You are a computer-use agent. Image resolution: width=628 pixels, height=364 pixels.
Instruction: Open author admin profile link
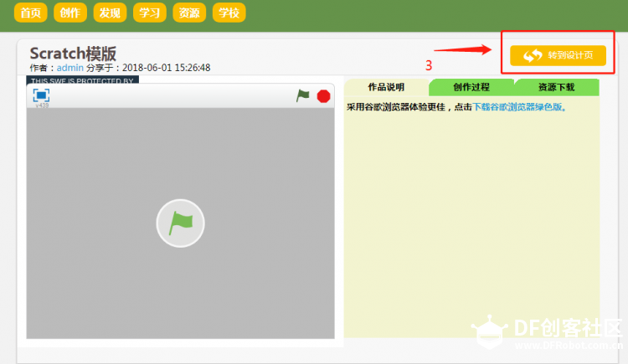(70, 68)
